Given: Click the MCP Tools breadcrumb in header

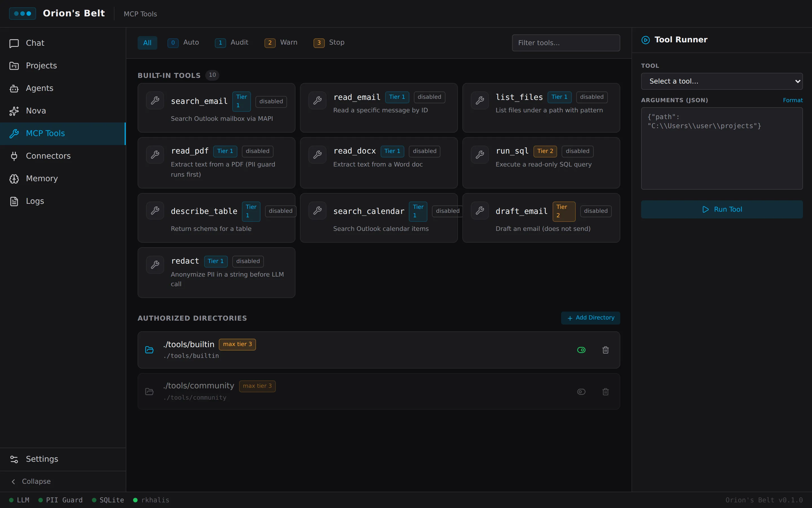Looking at the screenshot, I should (x=140, y=14).
